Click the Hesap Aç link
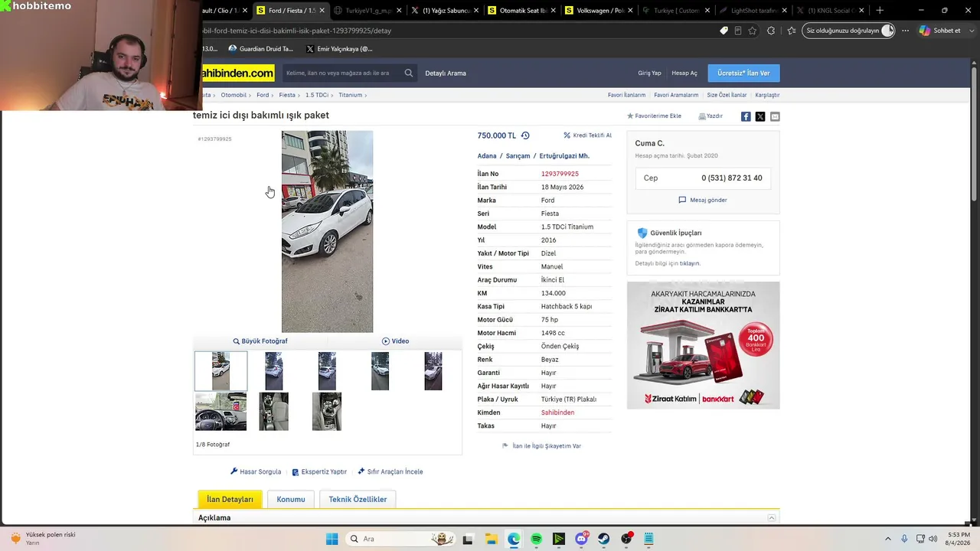This screenshot has width=980, height=551. coord(684,73)
